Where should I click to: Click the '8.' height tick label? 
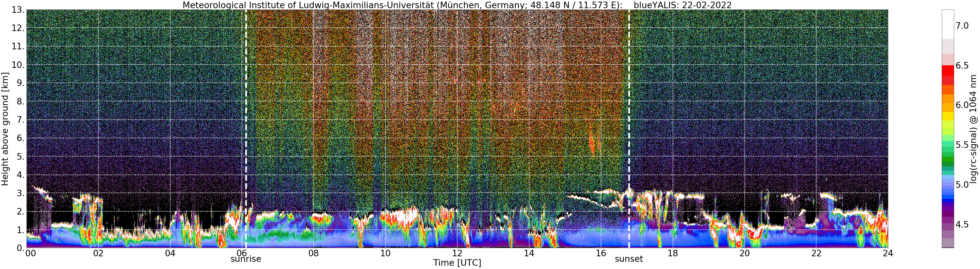(x=20, y=101)
